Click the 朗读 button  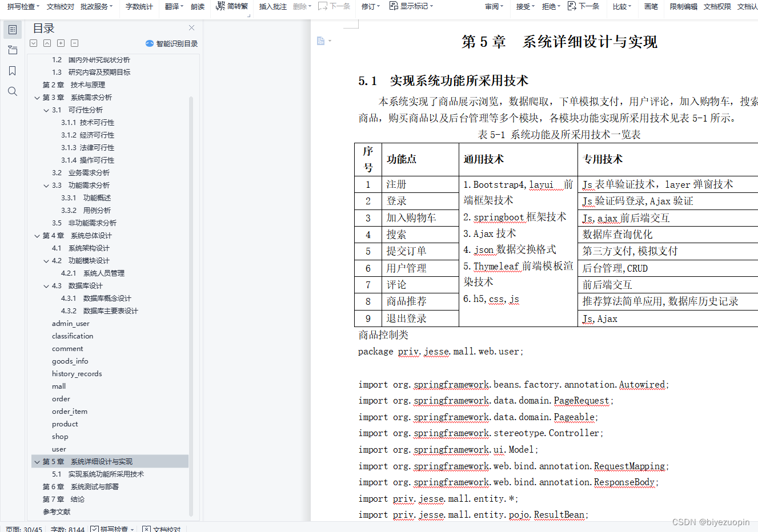[198, 6]
